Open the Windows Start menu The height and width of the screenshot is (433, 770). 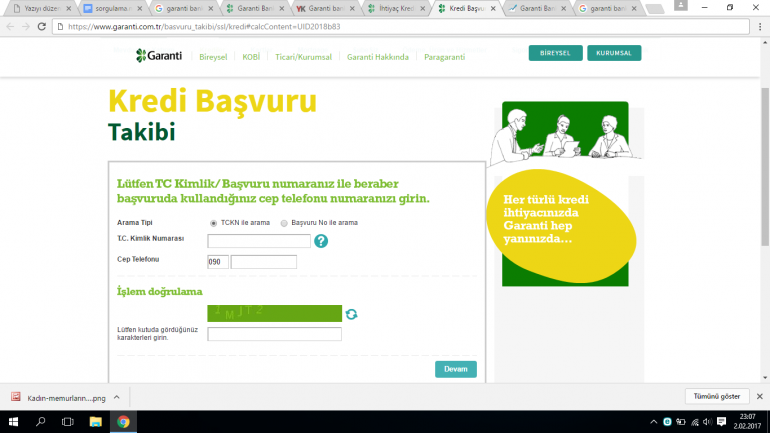(13, 422)
